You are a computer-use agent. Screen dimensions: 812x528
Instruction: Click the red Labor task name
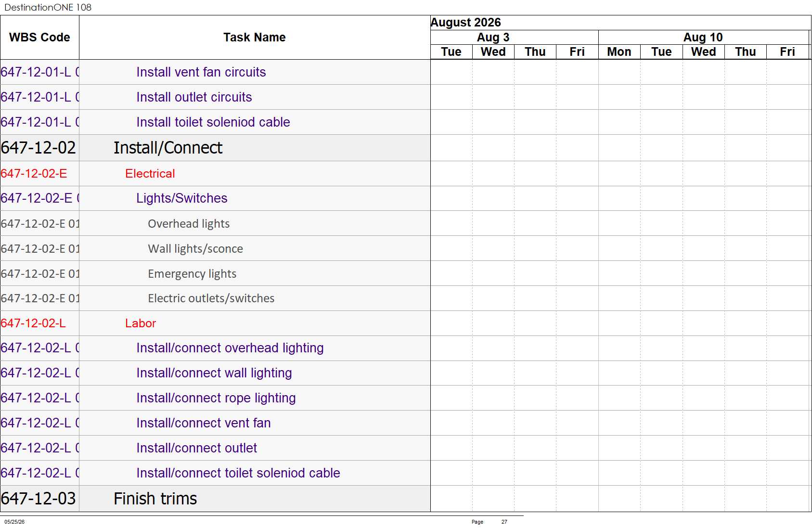[140, 323]
